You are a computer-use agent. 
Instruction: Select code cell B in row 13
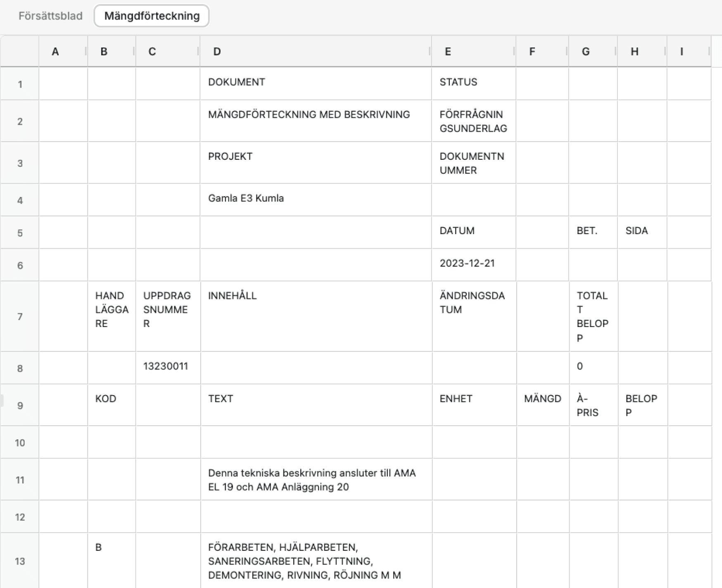[112, 561]
